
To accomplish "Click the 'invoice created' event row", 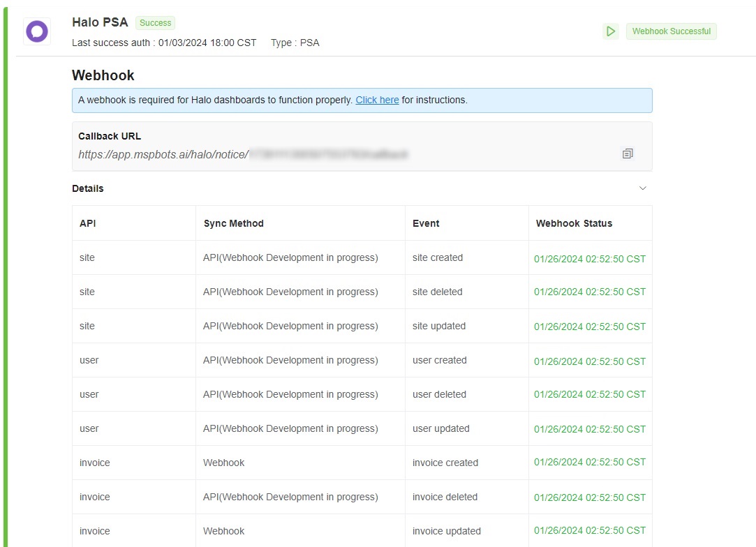I will [445, 463].
